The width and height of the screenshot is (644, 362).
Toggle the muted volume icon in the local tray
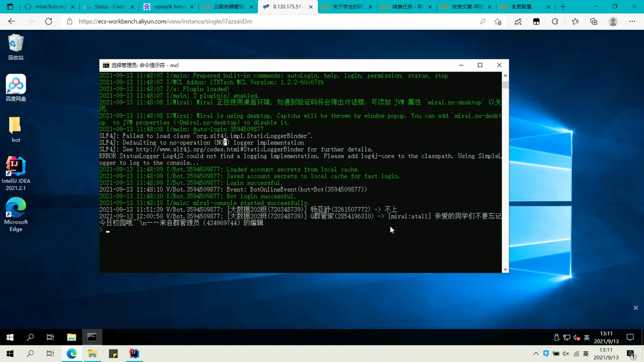click(x=566, y=354)
